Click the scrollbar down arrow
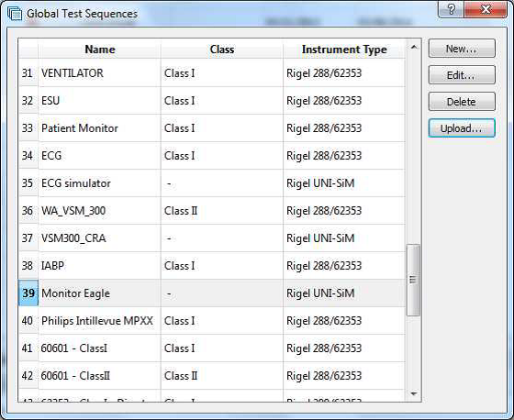This screenshot has width=514, height=420. (414, 393)
